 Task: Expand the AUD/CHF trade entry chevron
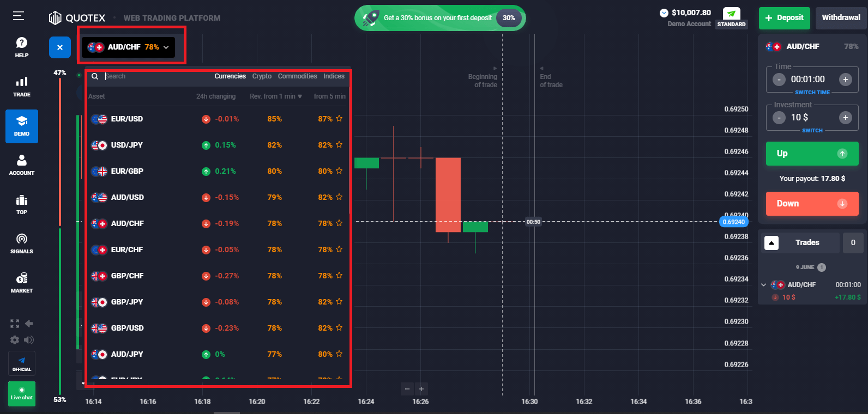point(764,285)
